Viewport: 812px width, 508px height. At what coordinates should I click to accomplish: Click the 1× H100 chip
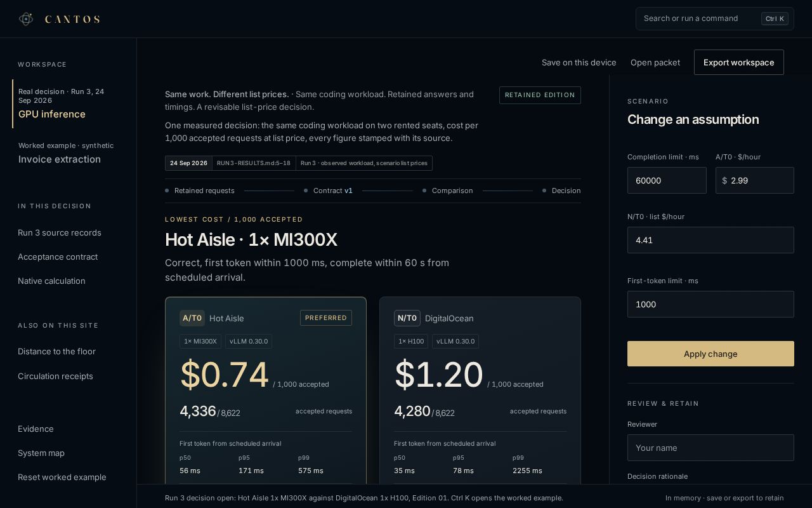coord(411,341)
